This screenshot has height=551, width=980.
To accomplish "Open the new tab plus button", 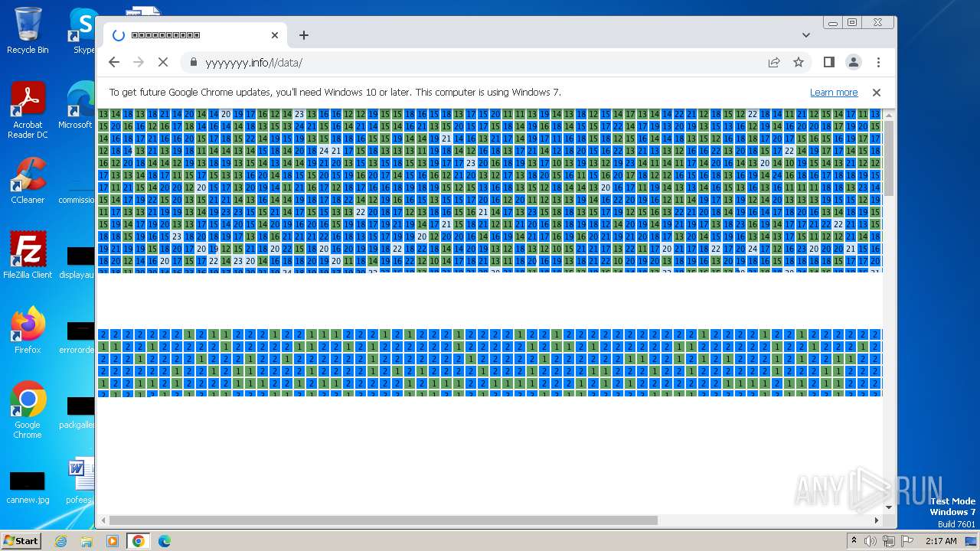I will [x=304, y=35].
